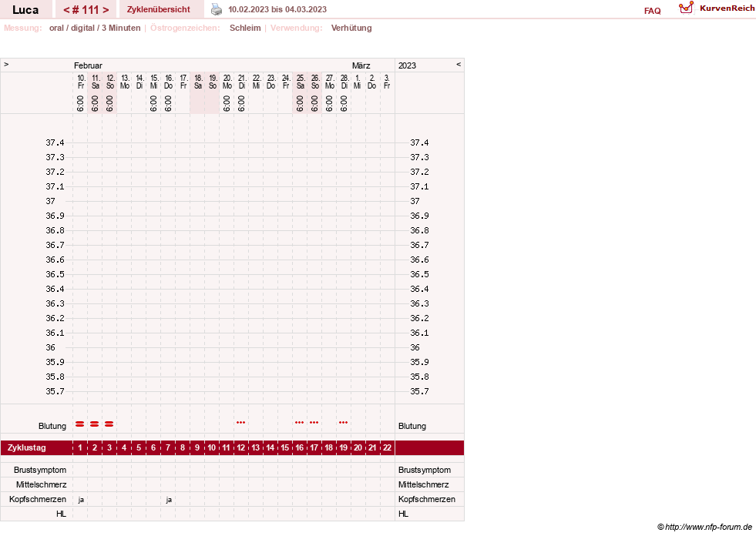The image size is (756, 536).
Task: Click the 6:00 time under 28. Di
Action: coord(344,103)
